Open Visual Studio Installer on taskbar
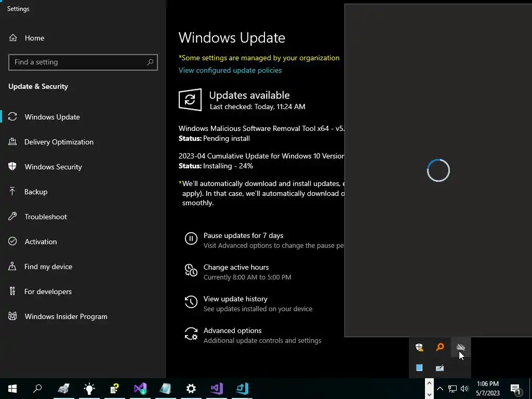Screen dimensions: 532x399 tap(140, 389)
